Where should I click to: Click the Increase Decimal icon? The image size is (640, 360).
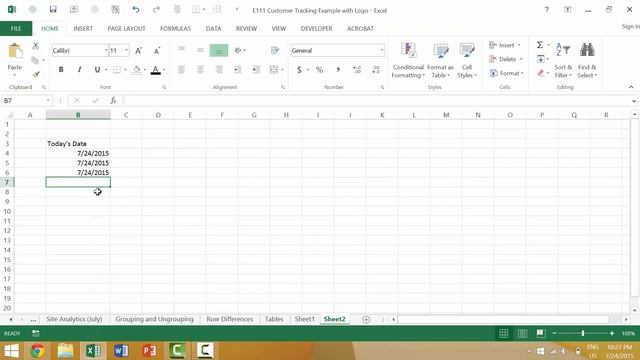coord(357,70)
